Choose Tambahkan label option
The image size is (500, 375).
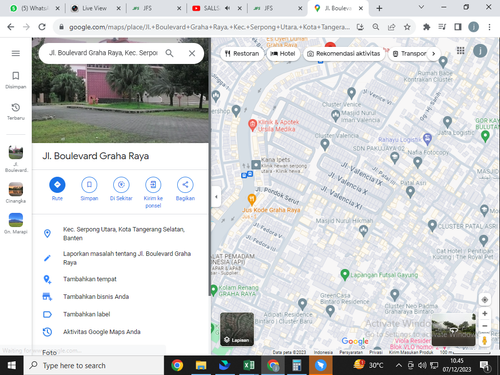coord(120,314)
